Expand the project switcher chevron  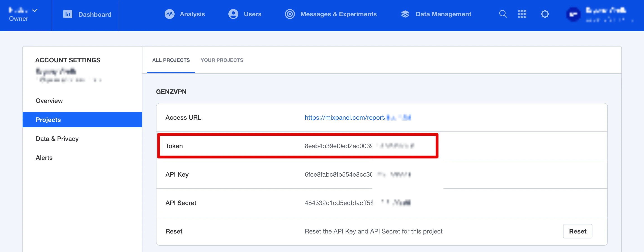coord(35,10)
